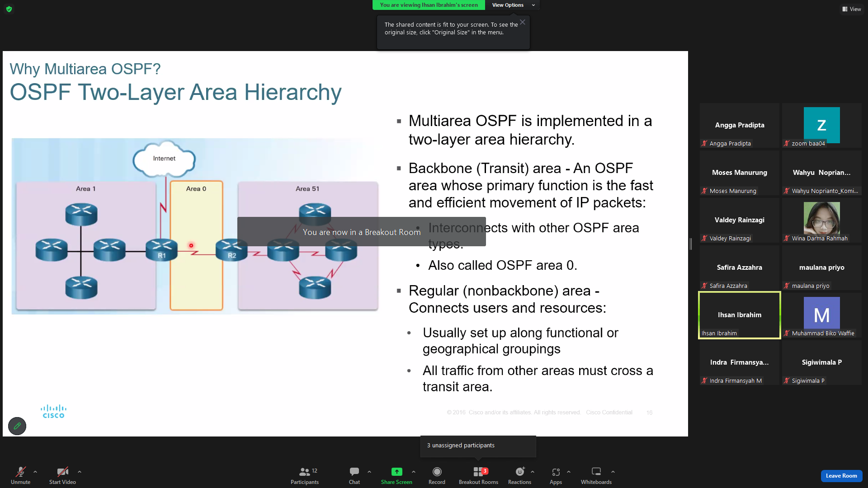Open the Reactions menu
Screen dimensions: 868x488
(519, 475)
